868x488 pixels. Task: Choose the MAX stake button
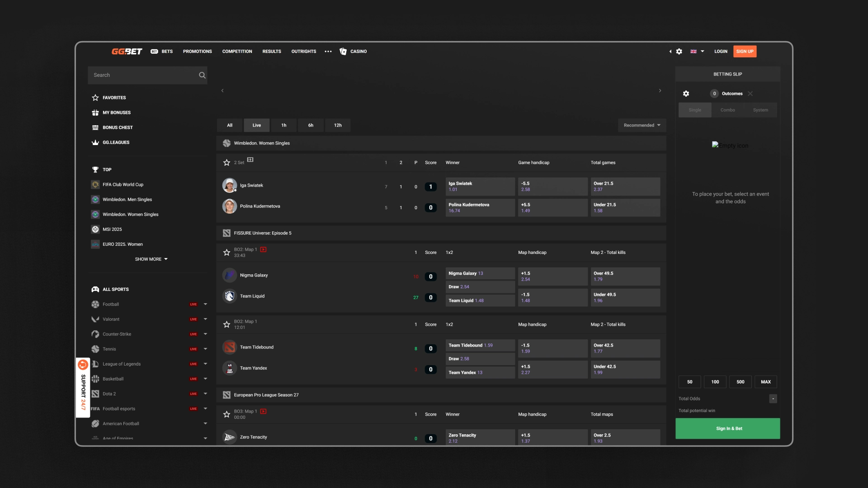tap(766, 382)
